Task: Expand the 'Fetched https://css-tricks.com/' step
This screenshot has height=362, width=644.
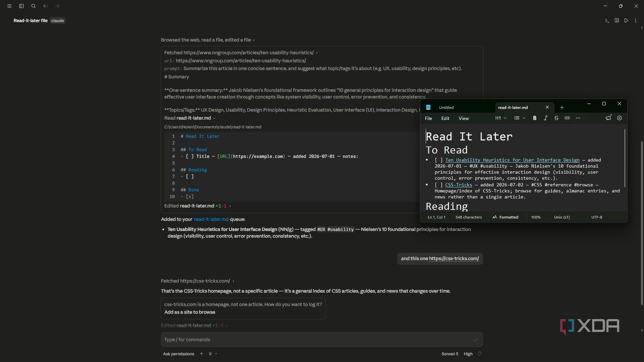Action: click(x=197, y=281)
